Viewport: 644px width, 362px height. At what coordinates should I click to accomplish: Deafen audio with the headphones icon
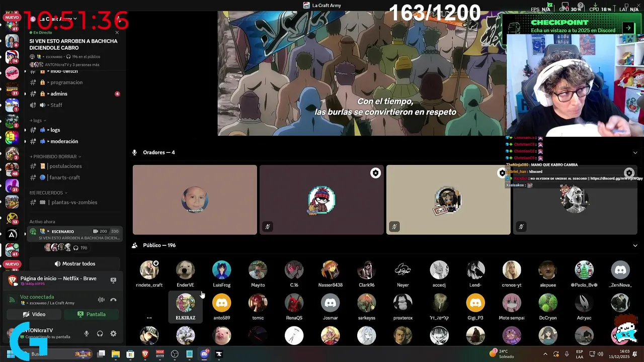(x=100, y=333)
